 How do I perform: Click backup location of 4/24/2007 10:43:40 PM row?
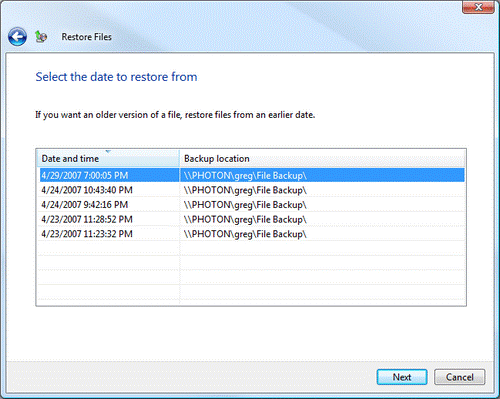pos(245,190)
